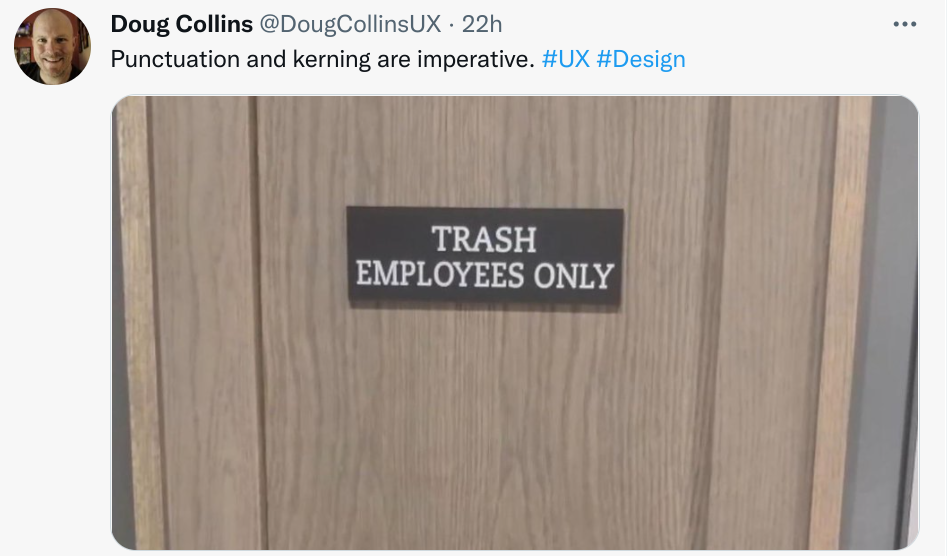The height and width of the screenshot is (556, 947).
Task: Click the word EMPLOYEES on the sign
Action: coord(440,274)
